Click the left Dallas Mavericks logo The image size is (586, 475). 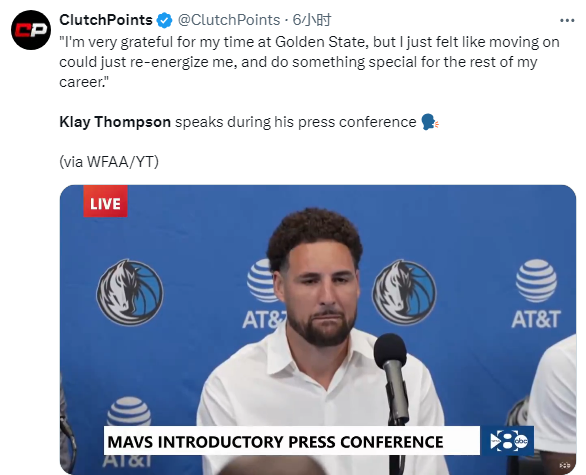[130, 292]
